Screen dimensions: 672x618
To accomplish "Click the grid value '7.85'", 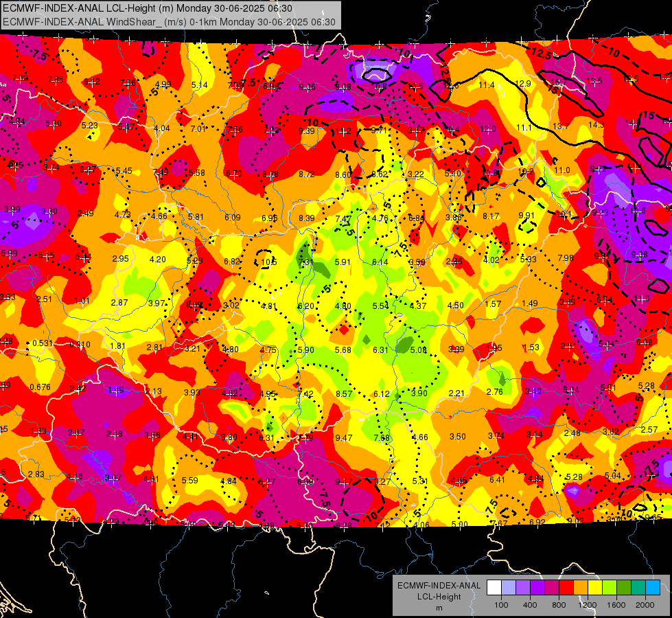I will click(x=56, y=80).
